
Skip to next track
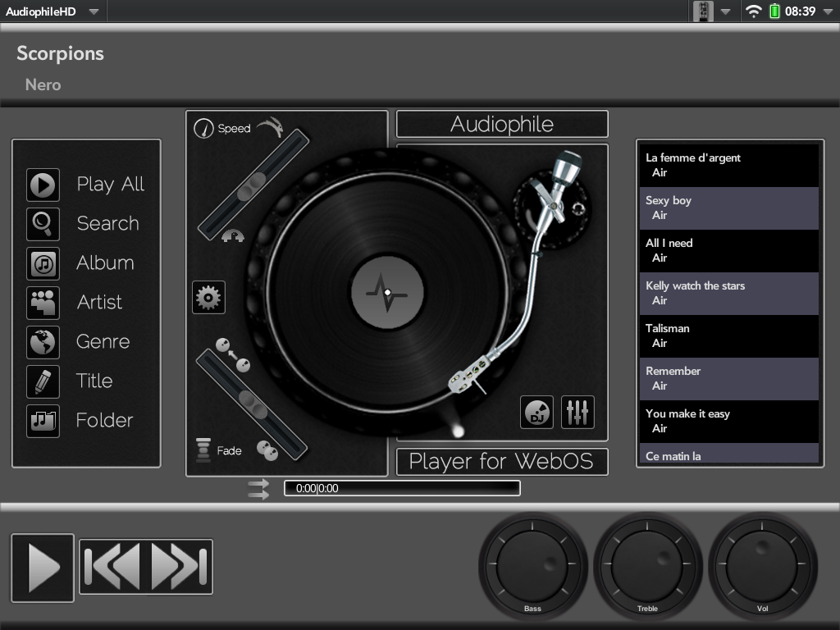coord(180,567)
